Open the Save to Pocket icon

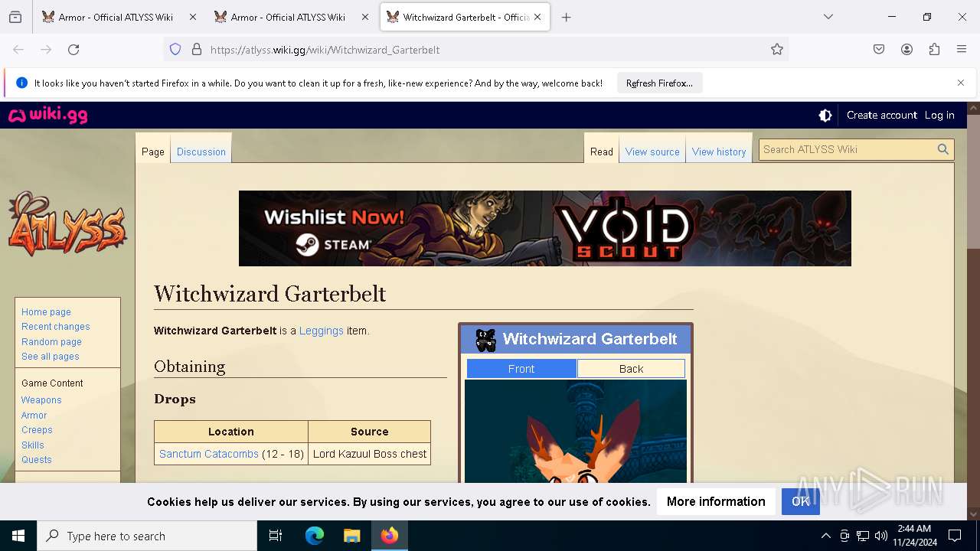tap(879, 50)
